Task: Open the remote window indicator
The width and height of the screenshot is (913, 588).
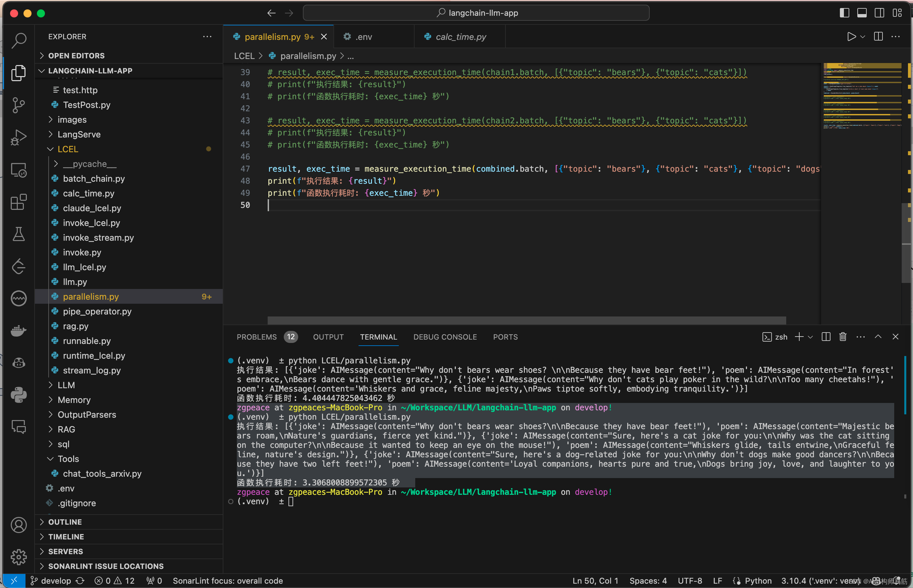Action: [x=14, y=581]
